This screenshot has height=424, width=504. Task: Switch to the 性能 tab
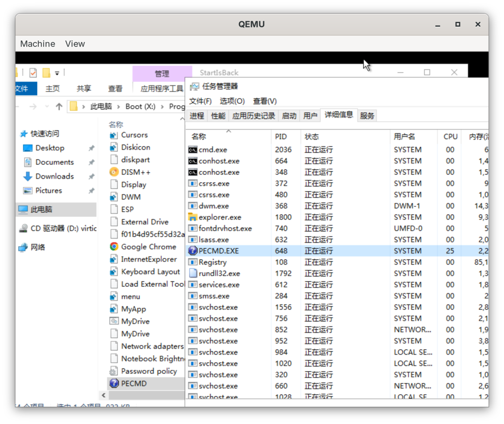click(218, 116)
